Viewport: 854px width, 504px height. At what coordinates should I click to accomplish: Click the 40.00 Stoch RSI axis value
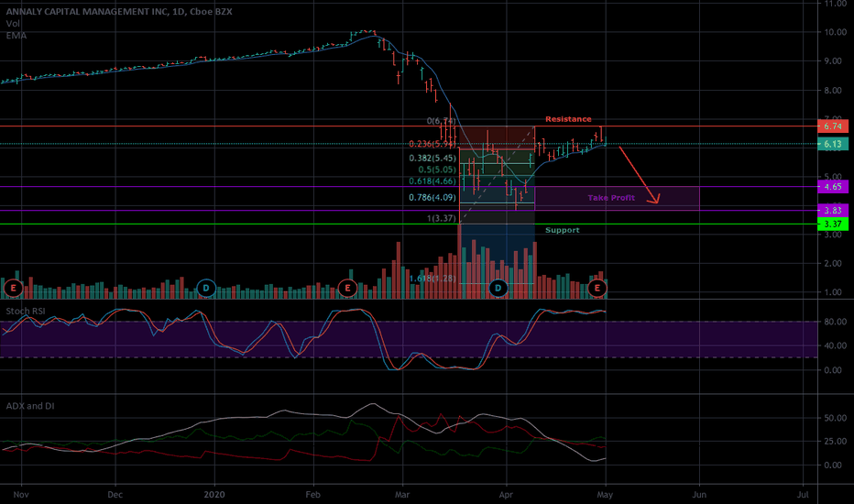(835, 345)
